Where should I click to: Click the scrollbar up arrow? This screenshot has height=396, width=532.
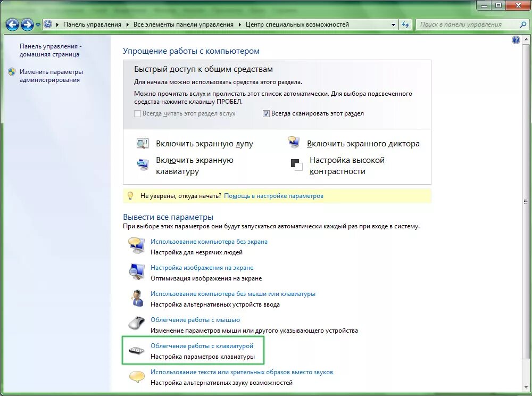526,40
